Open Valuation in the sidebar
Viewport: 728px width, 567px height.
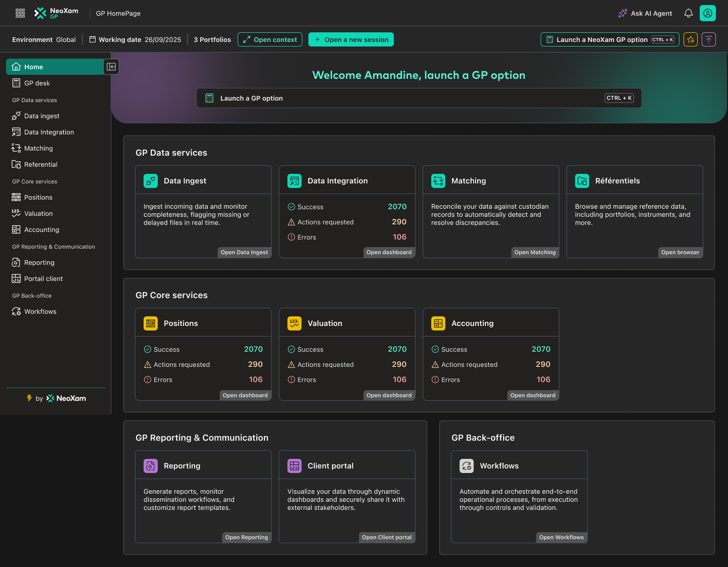pyautogui.click(x=55, y=213)
